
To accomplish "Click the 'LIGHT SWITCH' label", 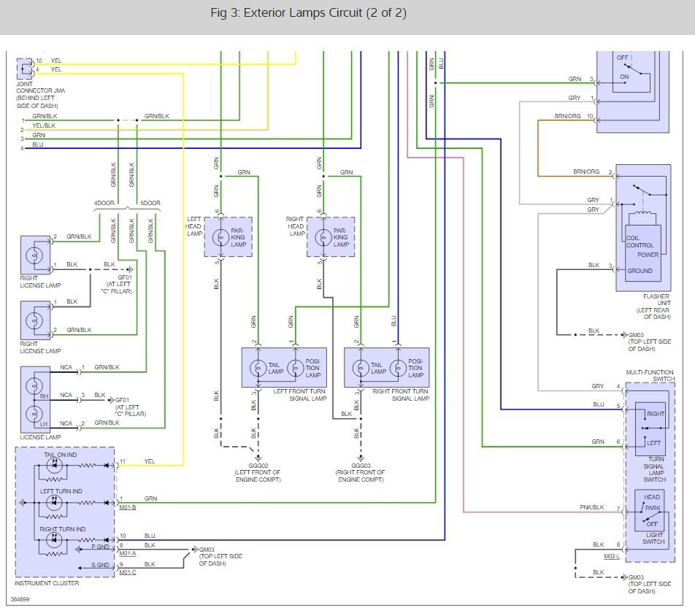I will coord(654,538).
